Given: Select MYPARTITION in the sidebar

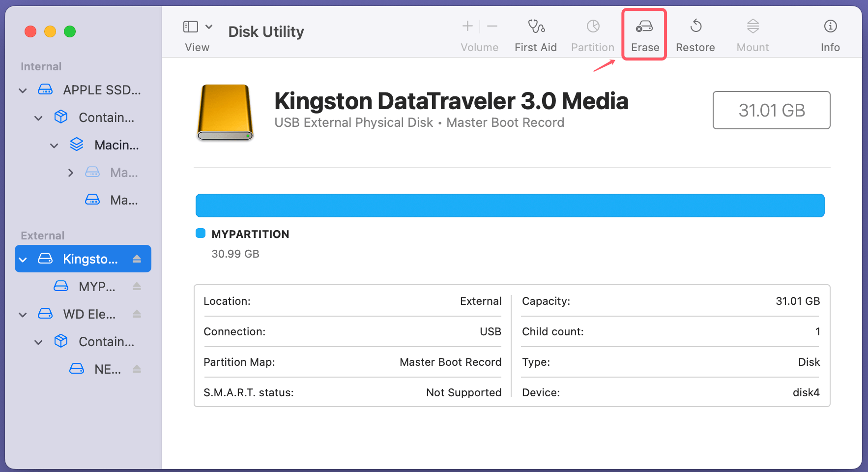Looking at the screenshot, I should [x=96, y=286].
